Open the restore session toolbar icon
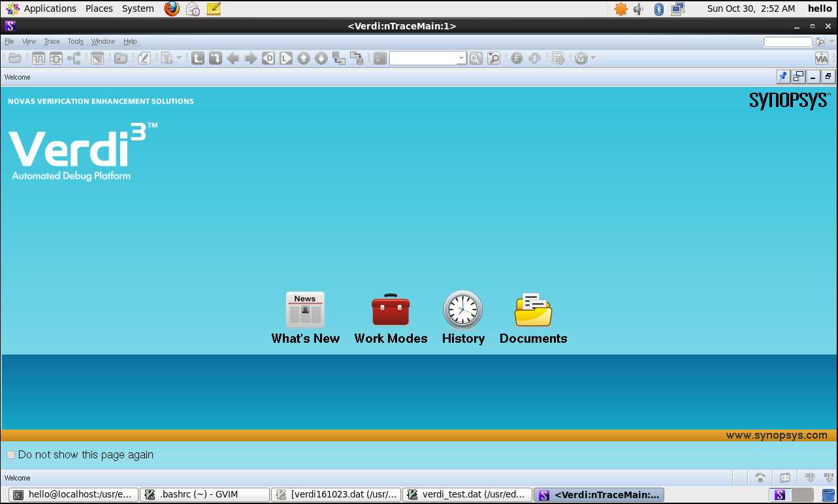838x504 pixels. (121, 58)
